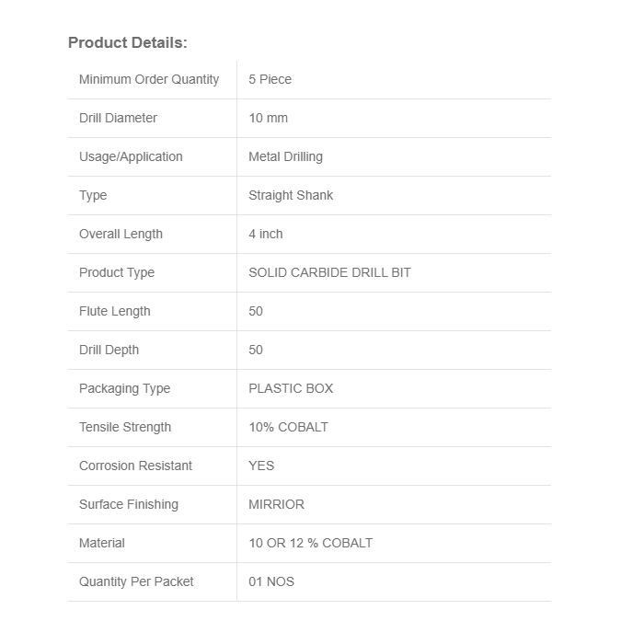This screenshot has height=644, width=644.
Task: Select the "01 NOS" quantity value
Action: point(271,581)
